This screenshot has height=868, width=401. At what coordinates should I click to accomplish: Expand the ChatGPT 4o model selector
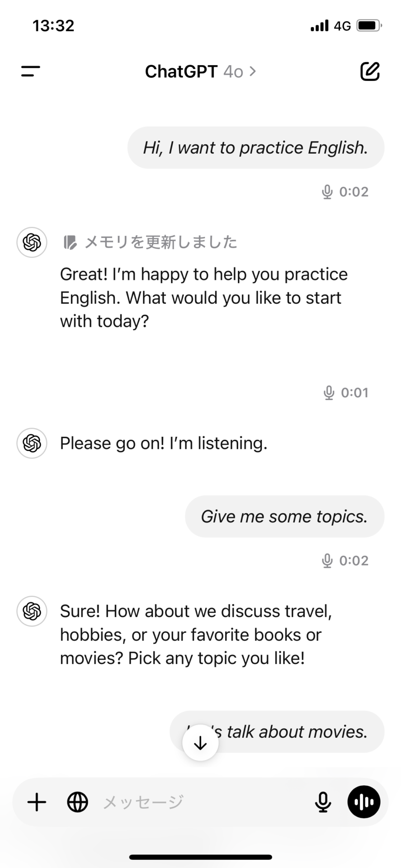[x=200, y=71]
